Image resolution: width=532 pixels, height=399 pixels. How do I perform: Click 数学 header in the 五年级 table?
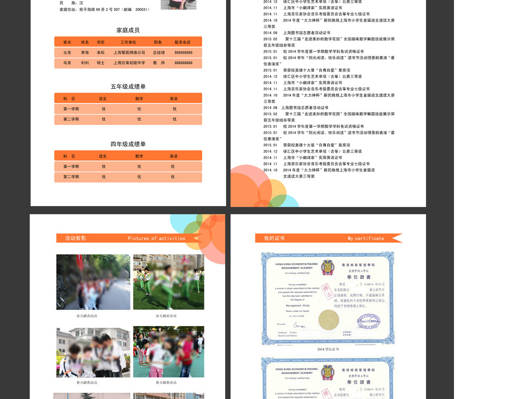(x=139, y=98)
